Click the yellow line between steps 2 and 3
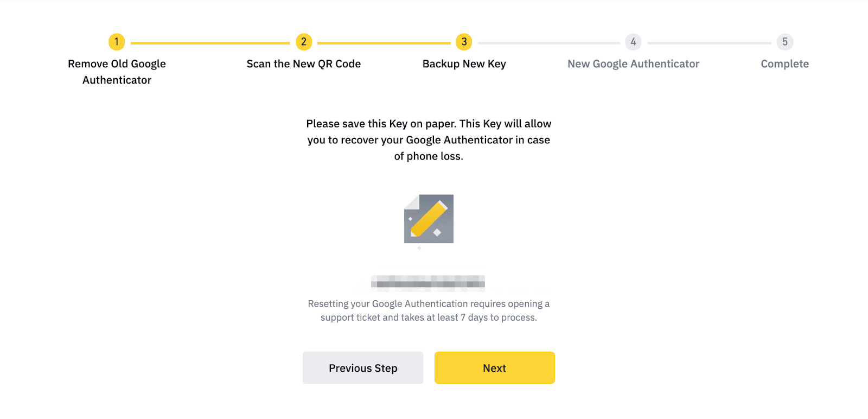 point(384,43)
